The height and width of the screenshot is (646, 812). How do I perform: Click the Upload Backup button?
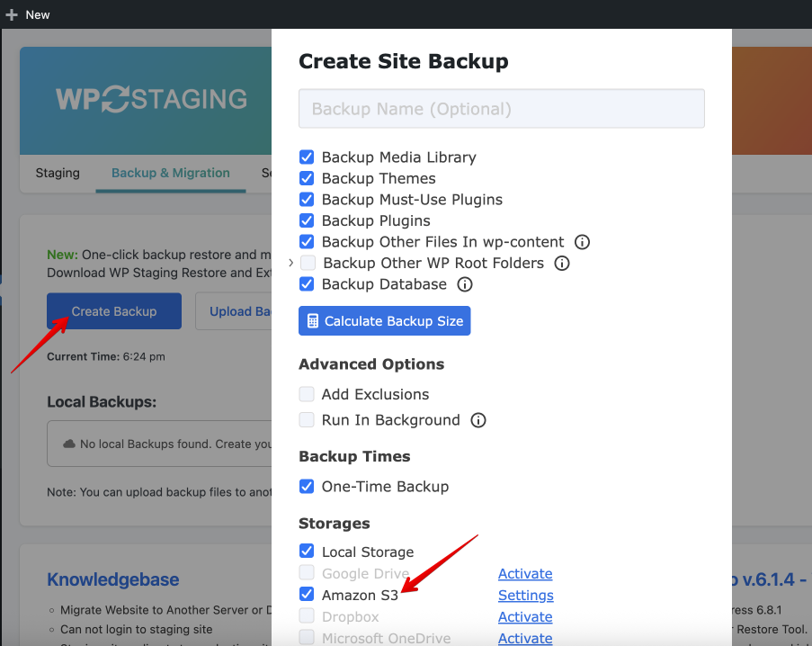click(234, 311)
